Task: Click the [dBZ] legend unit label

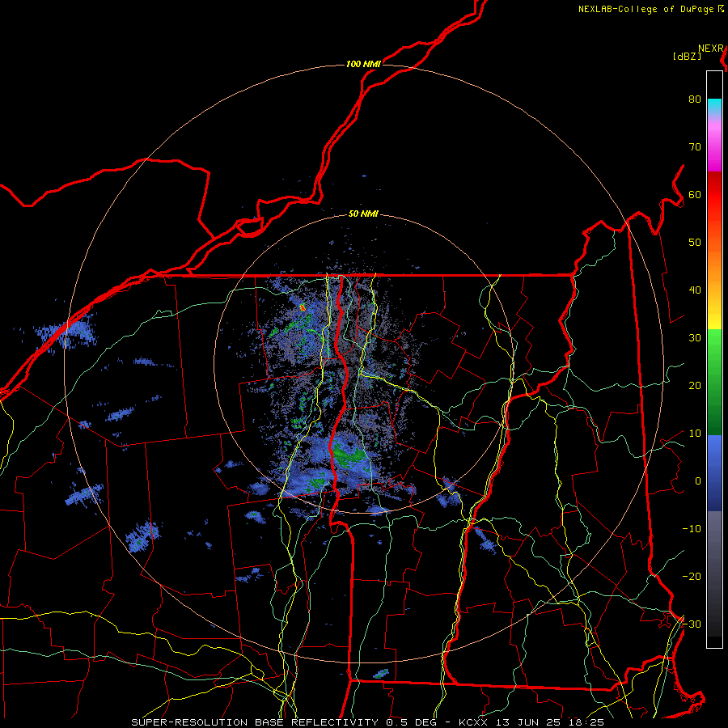Action: click(687, 57)
